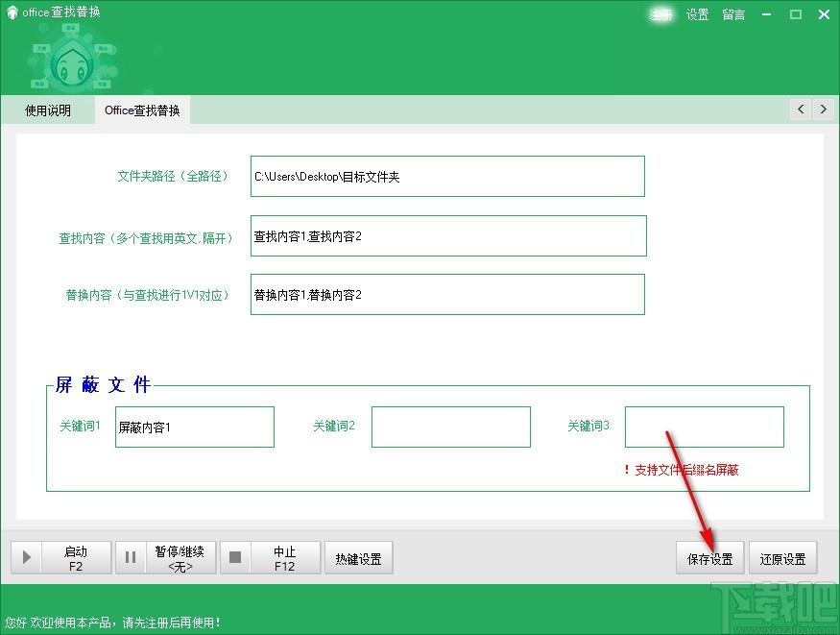Focus the empty 关键词2 field
This screenshot has width=840, height=635.
click(451, 427)
